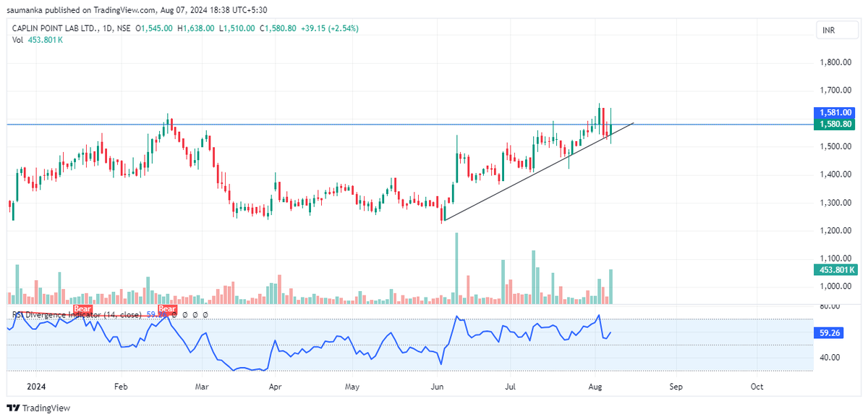
Task: Click the low price L1,510.00
Action: pyautogui.click(x=238, y=28)
